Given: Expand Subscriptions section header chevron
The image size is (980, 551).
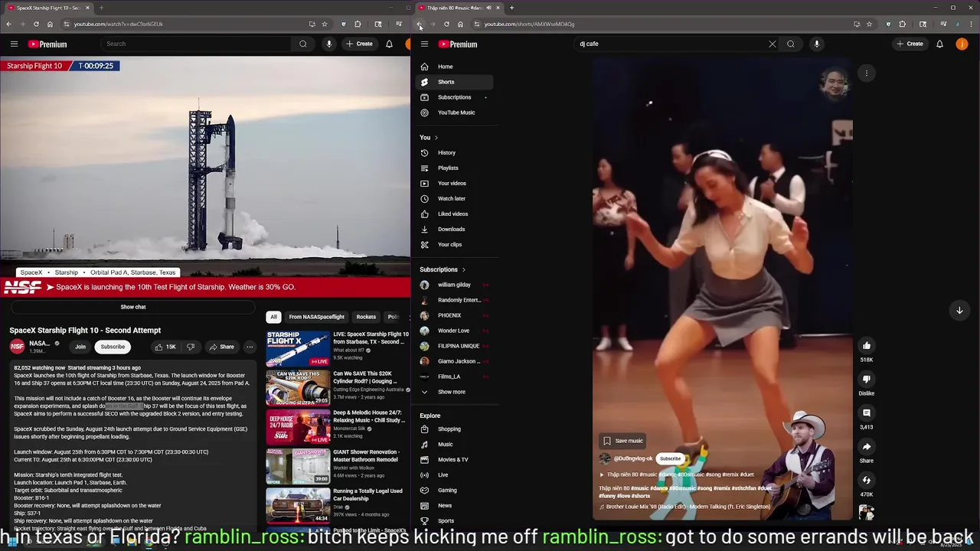Looking at the screenshot, I should [463, 269].
